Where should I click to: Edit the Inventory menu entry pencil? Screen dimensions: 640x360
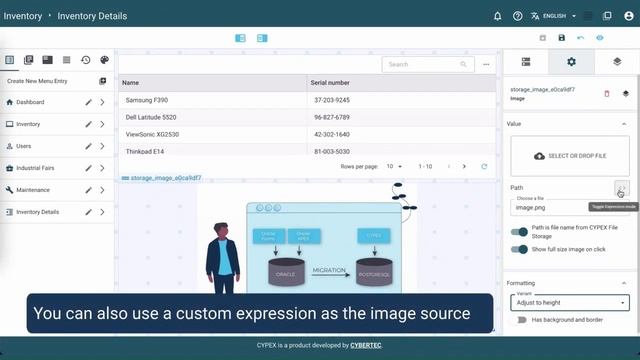coord(88,124)
